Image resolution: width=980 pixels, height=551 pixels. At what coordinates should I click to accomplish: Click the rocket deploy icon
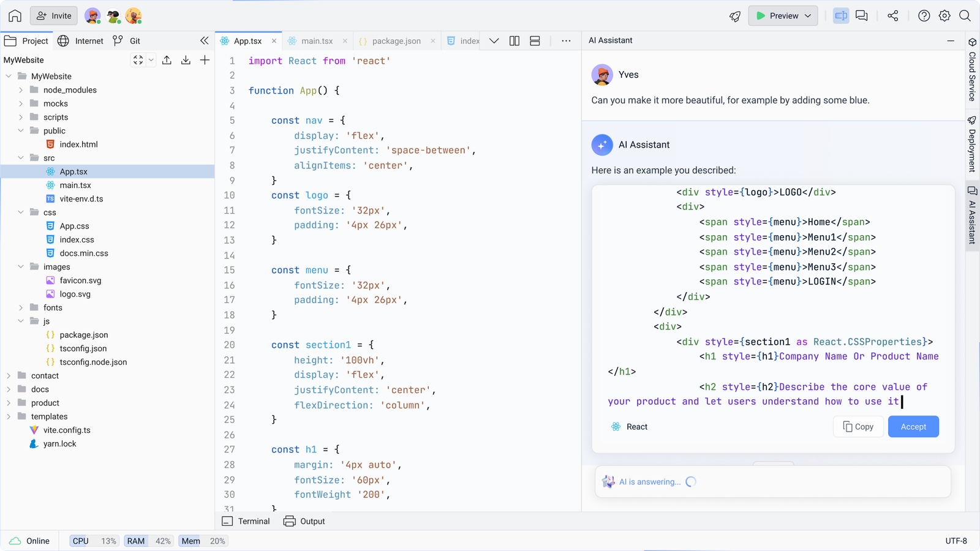(x=734, y=16)
